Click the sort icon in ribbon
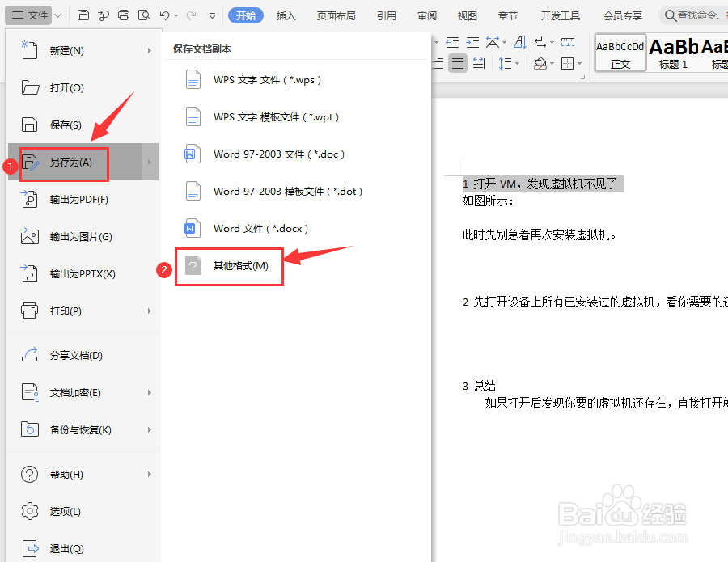728x562 pixels. (520, 43)
